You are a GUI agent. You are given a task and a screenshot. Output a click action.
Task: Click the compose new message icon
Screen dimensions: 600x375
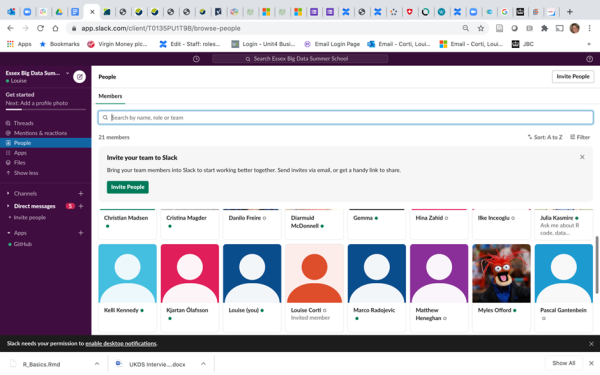[80, 77]
